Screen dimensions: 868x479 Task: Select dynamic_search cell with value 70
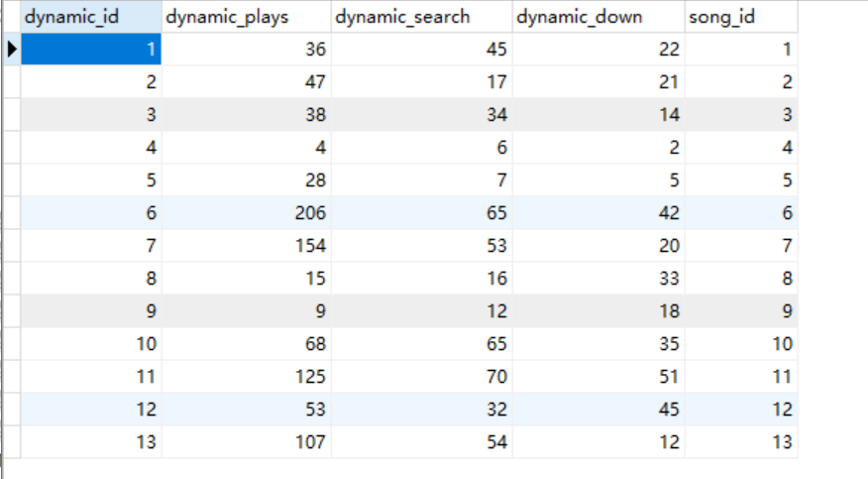[422, 376]
